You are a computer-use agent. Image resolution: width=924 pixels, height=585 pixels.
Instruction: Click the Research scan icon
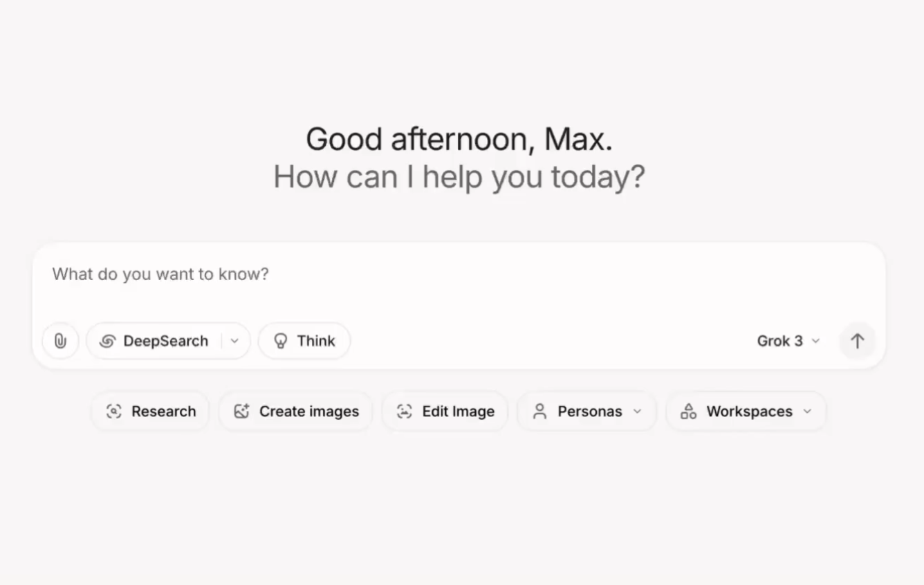(x=113, y=411)
